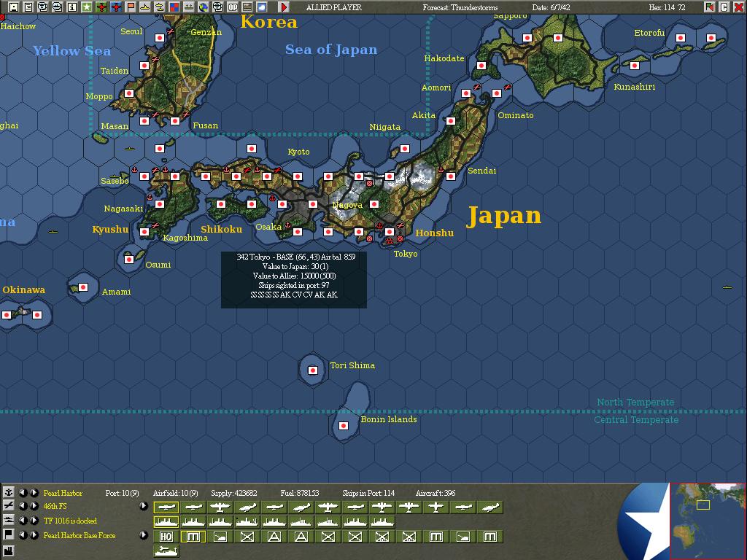
Task: Select previous unit before Pearl Harbor Base Force
Action: pyautogui.click(x=23, y=534)
